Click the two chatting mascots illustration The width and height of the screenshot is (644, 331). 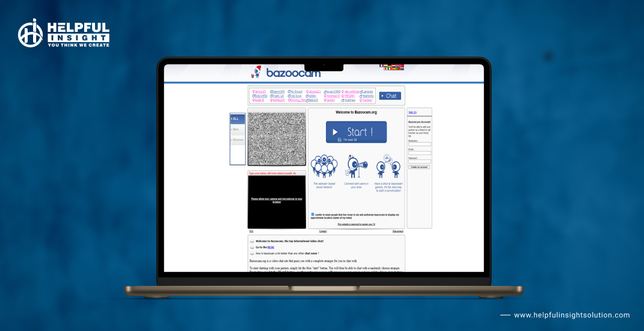coord(388,166)
